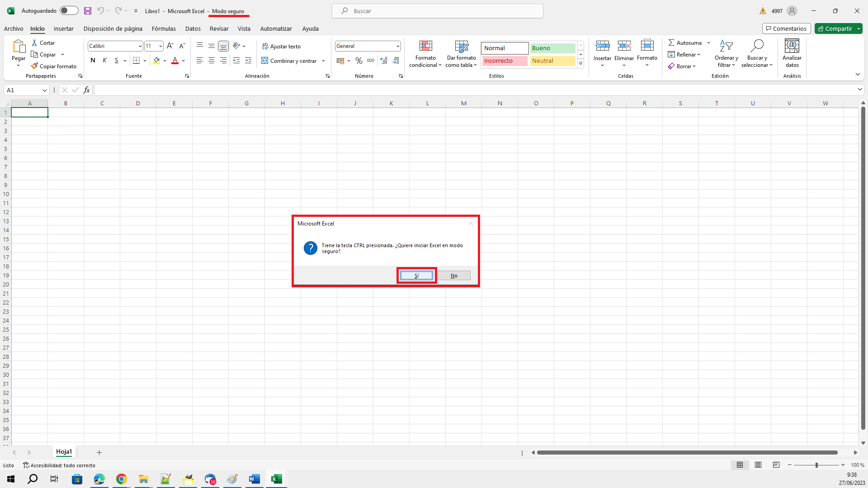Switch to Normal view in status bar

pyautogui.click(x=740, y=465)
